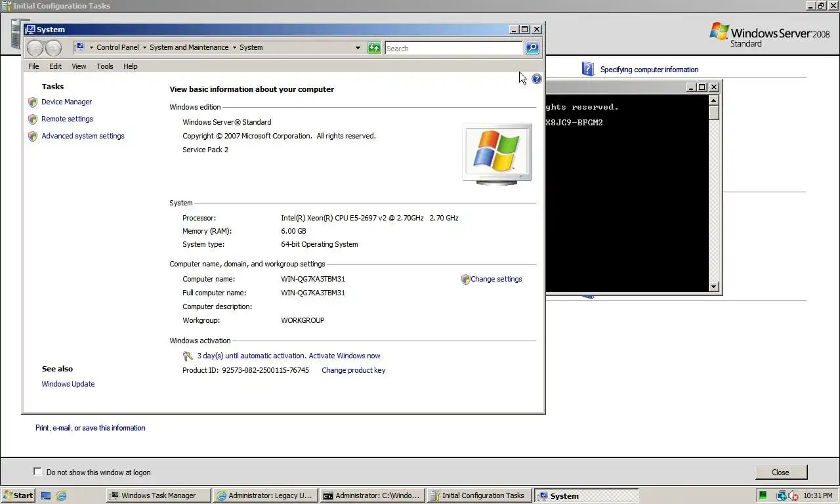Viewport: 840px width, 504px height.
Task: Click the network tray icon
Action: click(x=782, y=495)
